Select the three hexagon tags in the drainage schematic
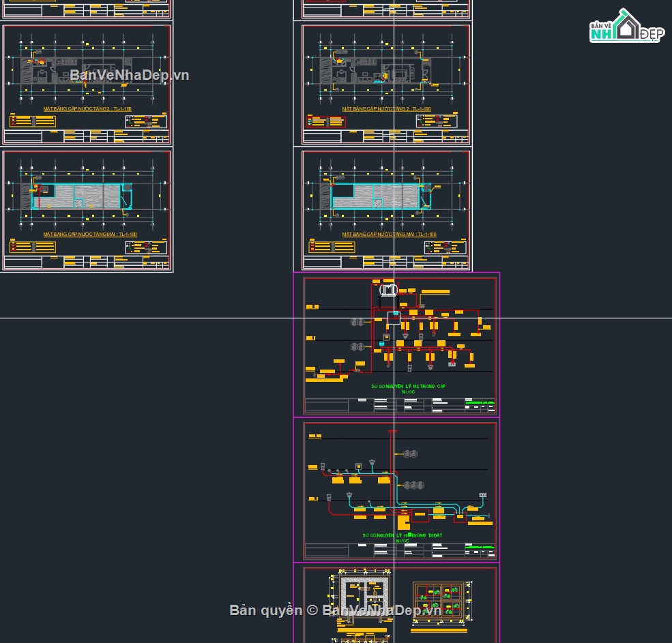This screenshot has height=643, width=672. click(413, 485)
